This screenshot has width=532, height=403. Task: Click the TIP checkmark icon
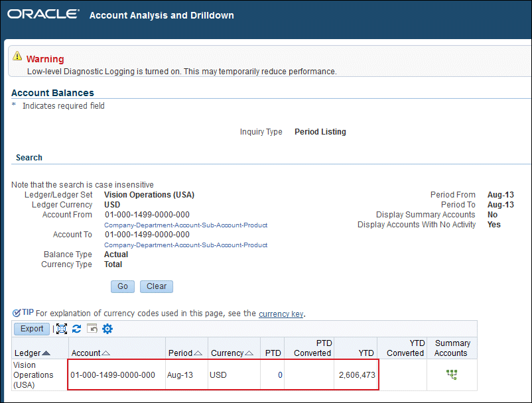(17, 313)
